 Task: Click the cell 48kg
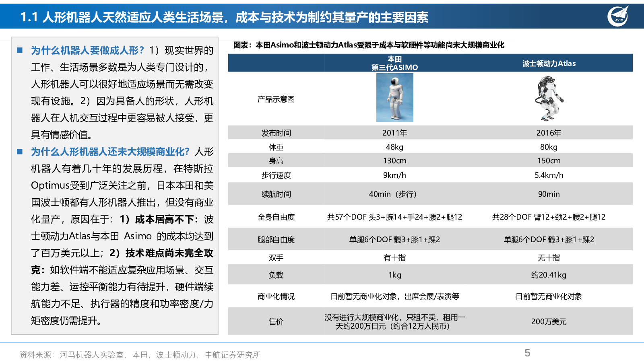(x=394, y=147)
